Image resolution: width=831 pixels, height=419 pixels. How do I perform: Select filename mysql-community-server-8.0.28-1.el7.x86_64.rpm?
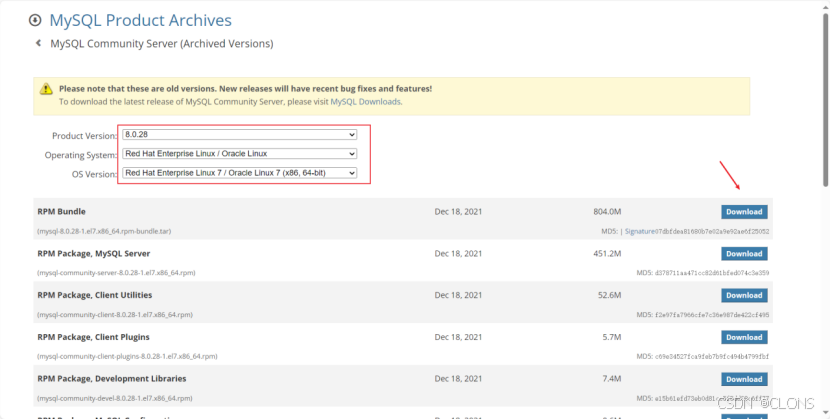coord(116,273)
